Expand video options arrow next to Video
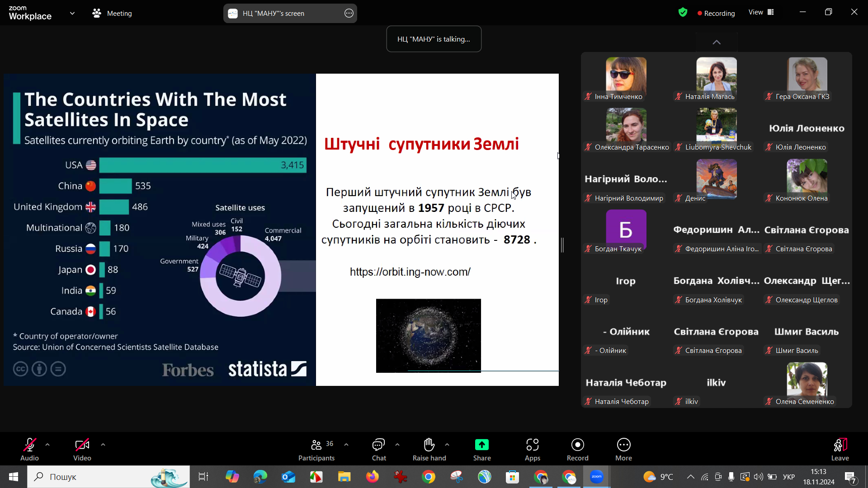868x488 pixels. pos(103,445)
